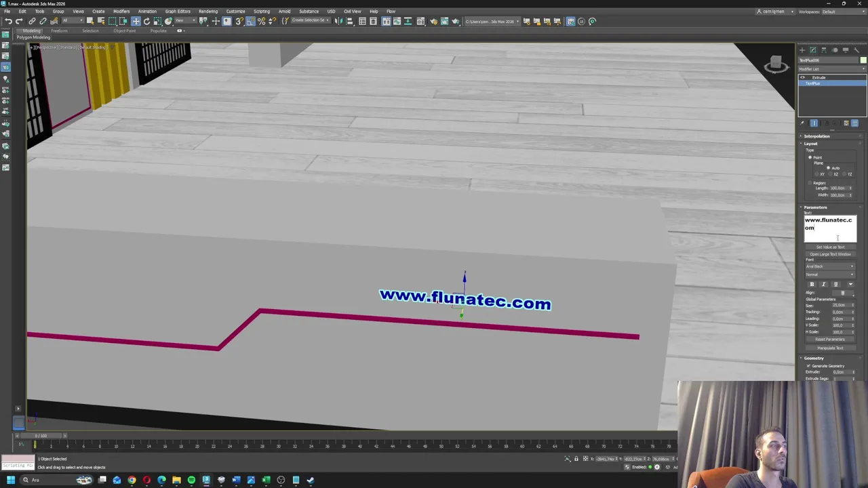
Task: Activate Bind to Space Warp tool
Action: 54,21
